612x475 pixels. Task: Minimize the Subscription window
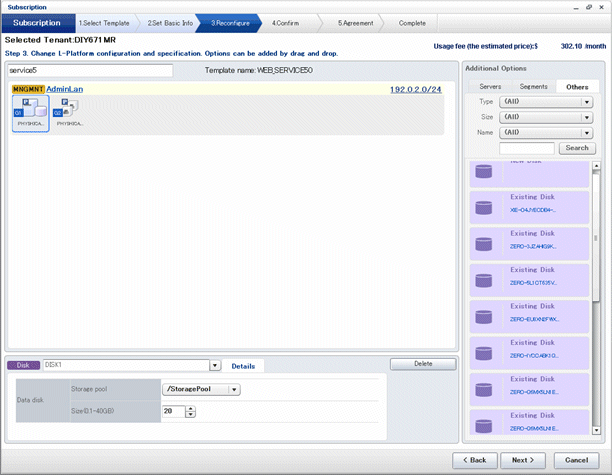coord(576,7)
